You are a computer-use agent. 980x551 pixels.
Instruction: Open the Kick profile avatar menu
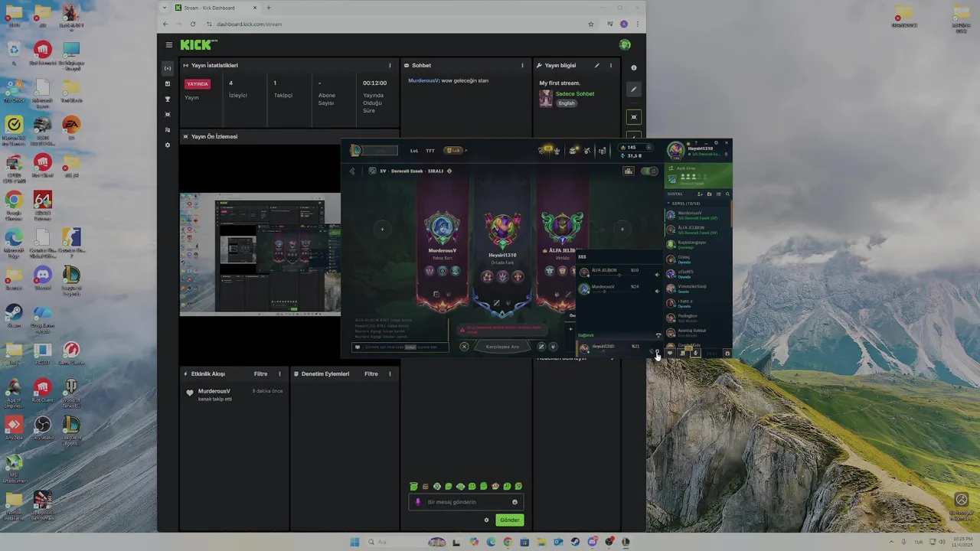tap(625, 45)
